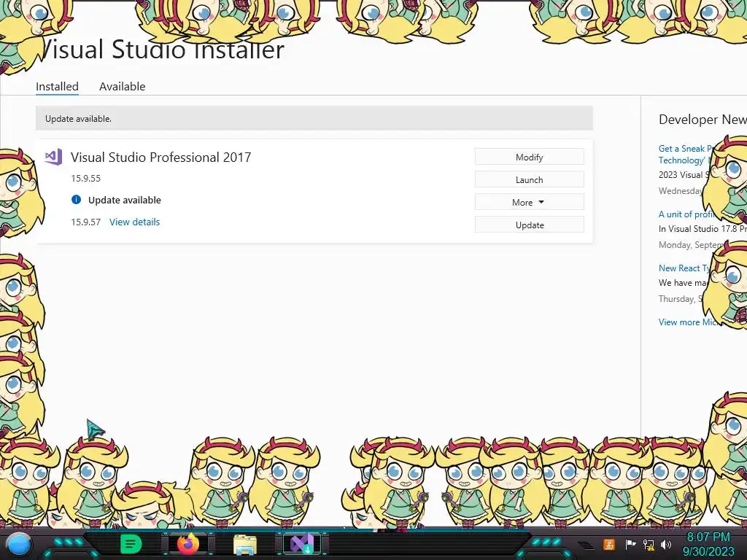The image size is (747, 560).
Task: Click the blue info icon beside Update available
Action: click(x=76, y=200)
